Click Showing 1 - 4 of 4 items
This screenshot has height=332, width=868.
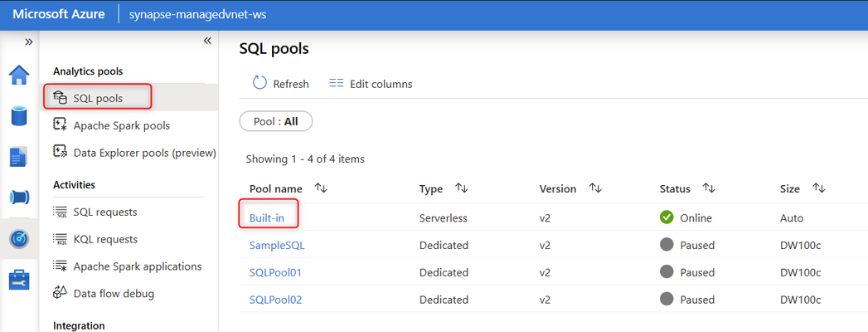coord(305,159)
